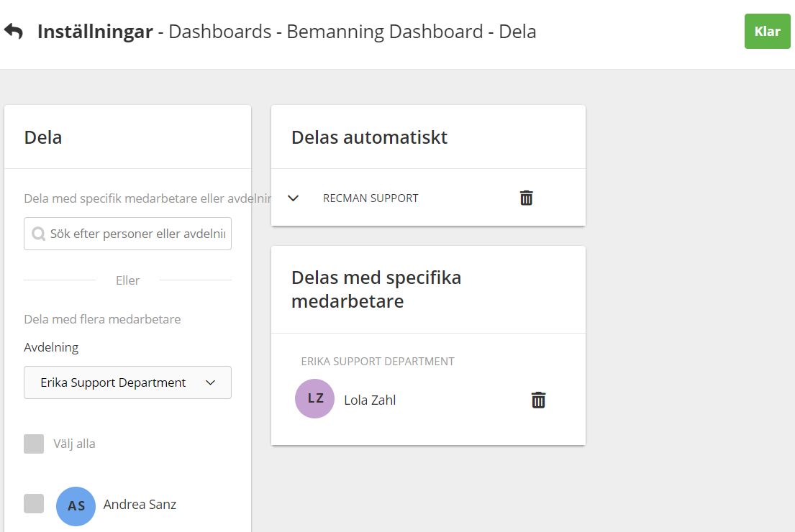Click the Erika Support Department dropdown arrow
Viewport: 795px width, 532px height.
point(211,382)
